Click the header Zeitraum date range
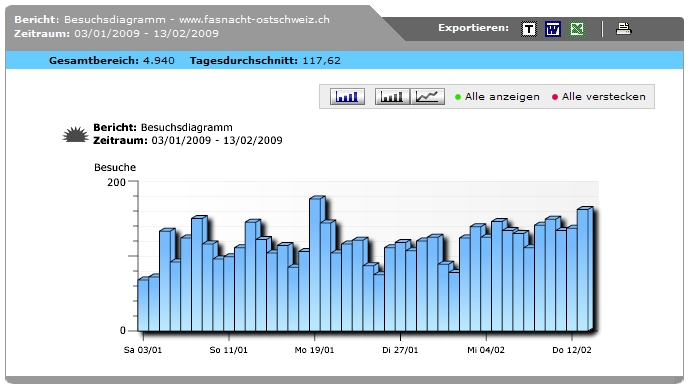Screen dimensions: 690x388 [x=146, y=33]
